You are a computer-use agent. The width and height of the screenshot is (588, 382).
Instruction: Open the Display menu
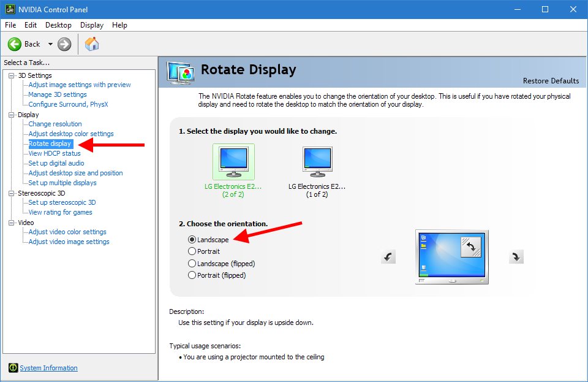tap(91, 25)
